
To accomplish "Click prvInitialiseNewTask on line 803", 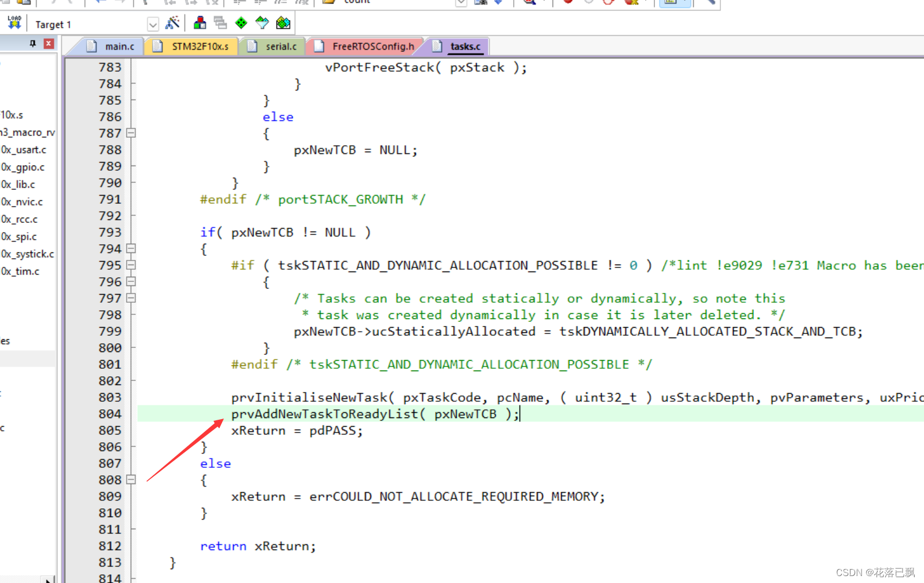I will click(x=309, y=398).
